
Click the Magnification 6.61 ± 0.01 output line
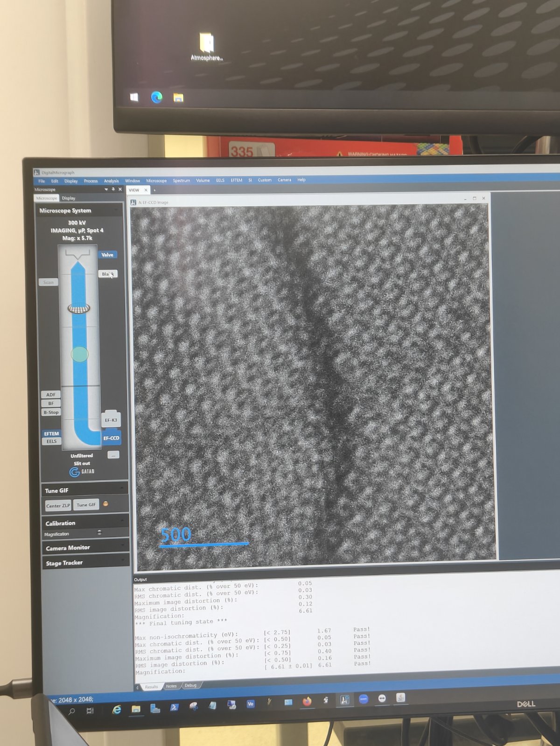(253, 669)
